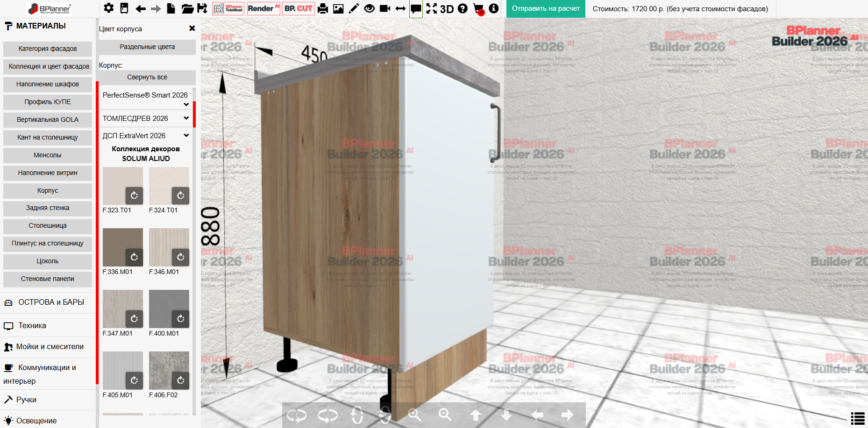Screen dimensions: 868x428
Task: Redo with the grey right arrow icon
Action: [156, 8]
